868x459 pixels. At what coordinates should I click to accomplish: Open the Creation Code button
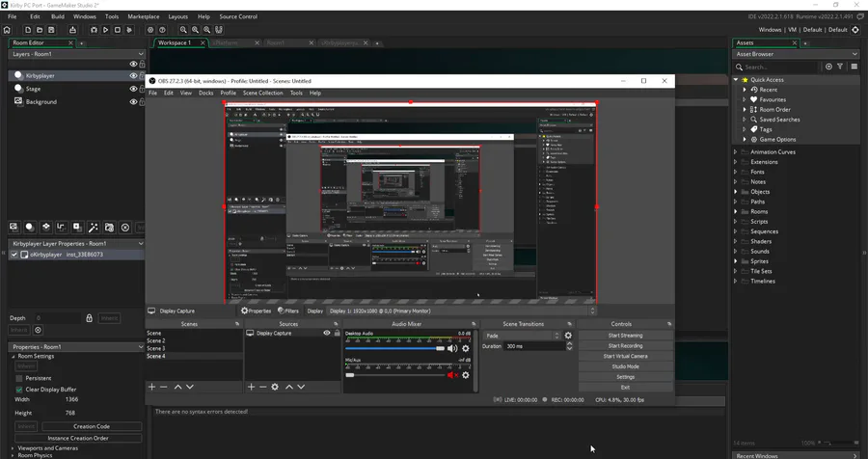92,426
